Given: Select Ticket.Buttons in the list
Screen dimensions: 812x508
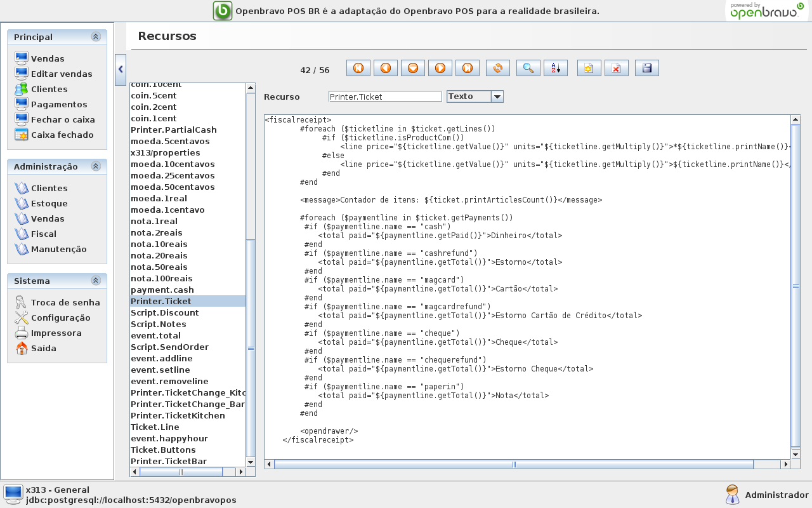Looking at the screenshot, I should coord(188,450).
